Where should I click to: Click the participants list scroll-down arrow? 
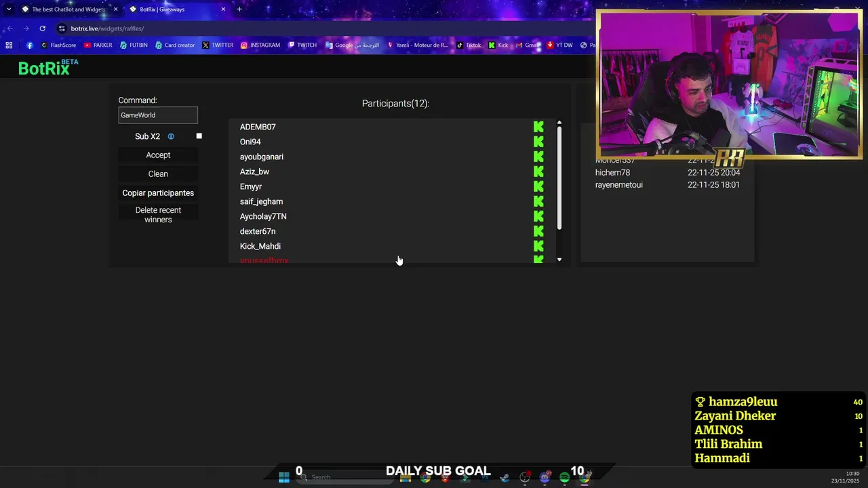pyautogui.click(x=559, y=260)
